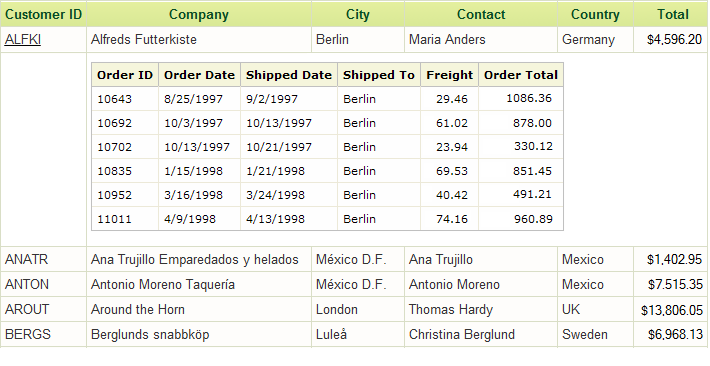Click the $13,806.05 total cell
710x366 pixels.
[671, 309]
